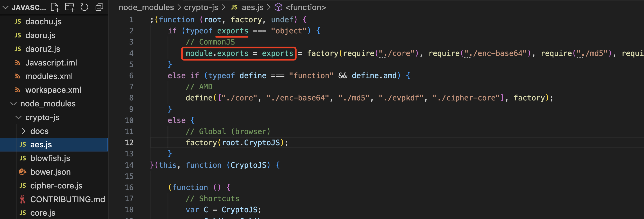Click the JS icon beside aes.js in breadcrumb

pos(234,7)
